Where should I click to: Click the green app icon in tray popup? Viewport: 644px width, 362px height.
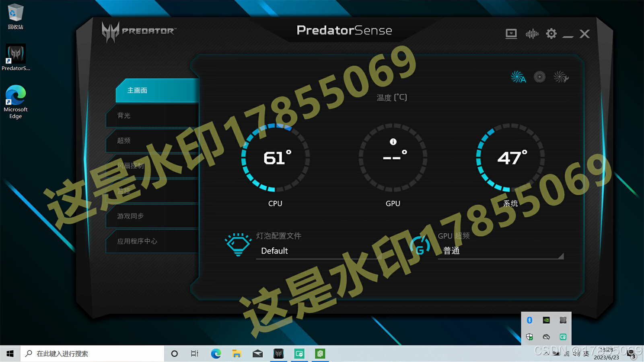coord(563,337)
